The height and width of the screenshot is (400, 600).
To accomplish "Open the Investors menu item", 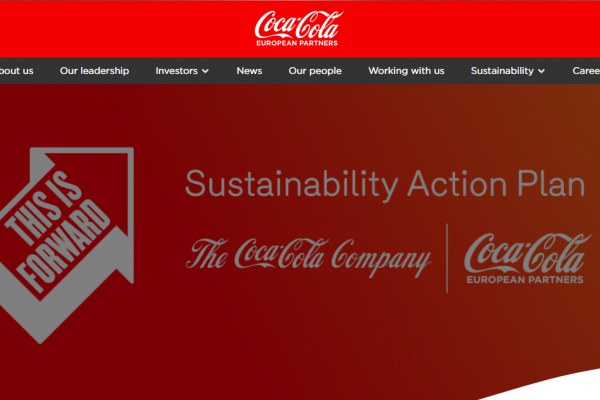I will [176, 71].
